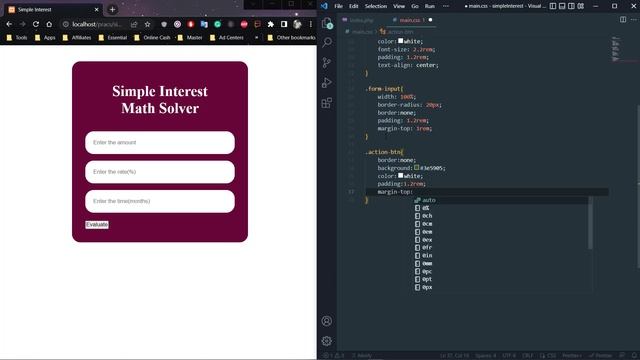Click the 'Enter the time(months)' field
The height and width of the screenshot is (360, 640).
pyautogui.click(x=160, y=201)
